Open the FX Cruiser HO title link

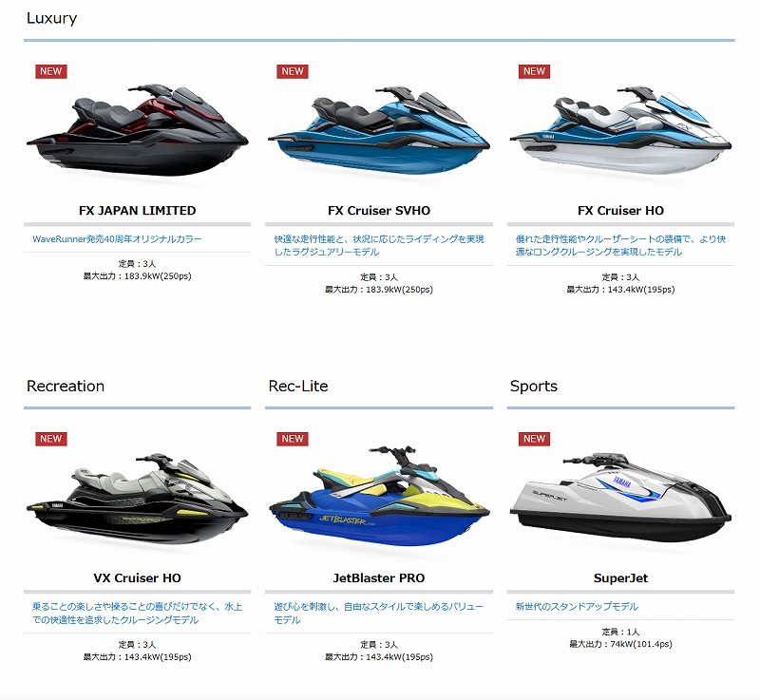coord(620,211)
